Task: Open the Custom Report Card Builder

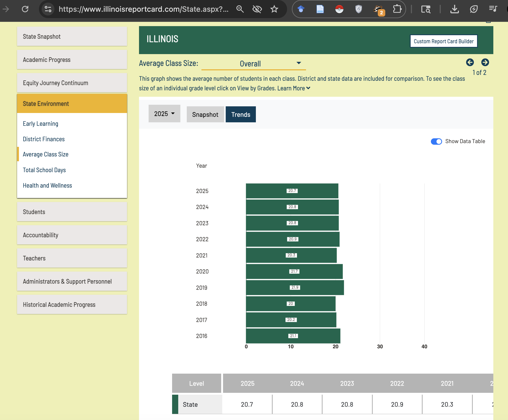Action: [x=443, y=41]
